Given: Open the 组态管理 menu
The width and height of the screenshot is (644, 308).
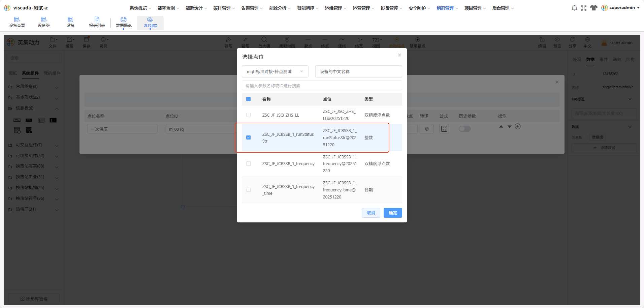Looking at the screenshot, I should click(x=447, y=8).
